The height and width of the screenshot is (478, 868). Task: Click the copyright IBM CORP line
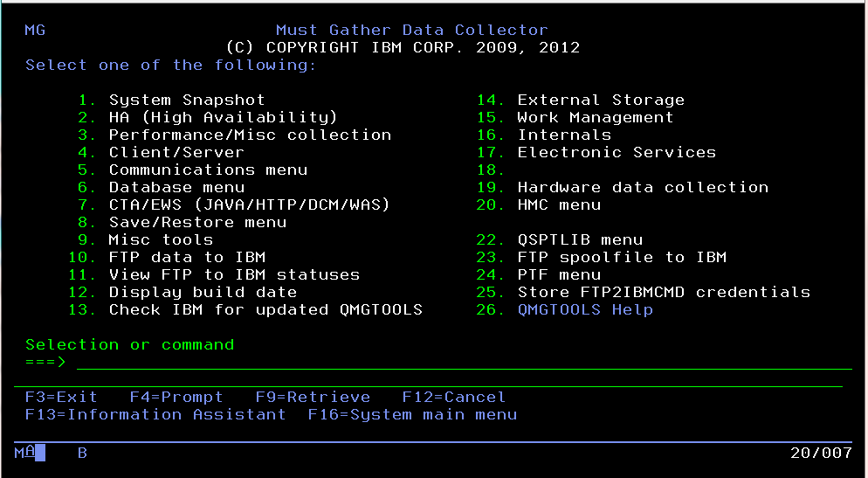coord(403,48)
